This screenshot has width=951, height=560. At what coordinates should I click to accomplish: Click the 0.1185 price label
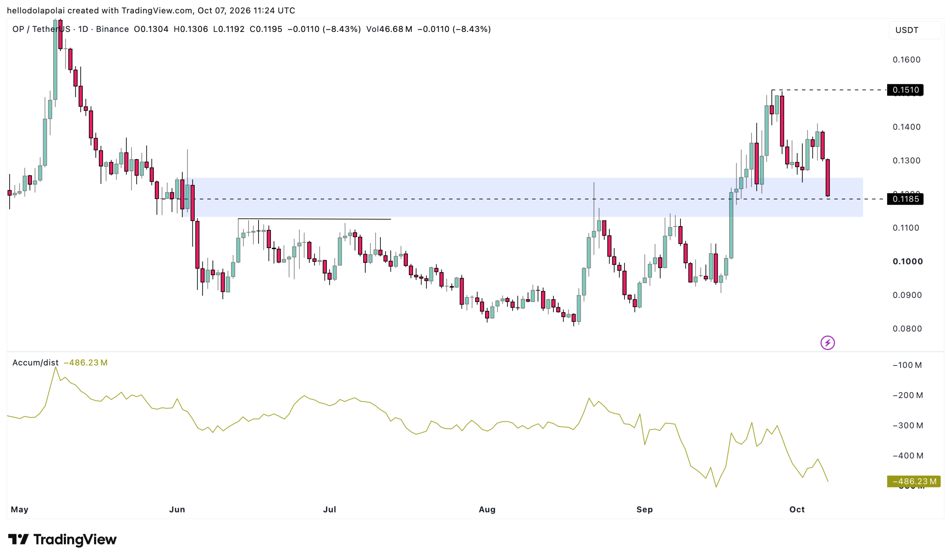905,199
